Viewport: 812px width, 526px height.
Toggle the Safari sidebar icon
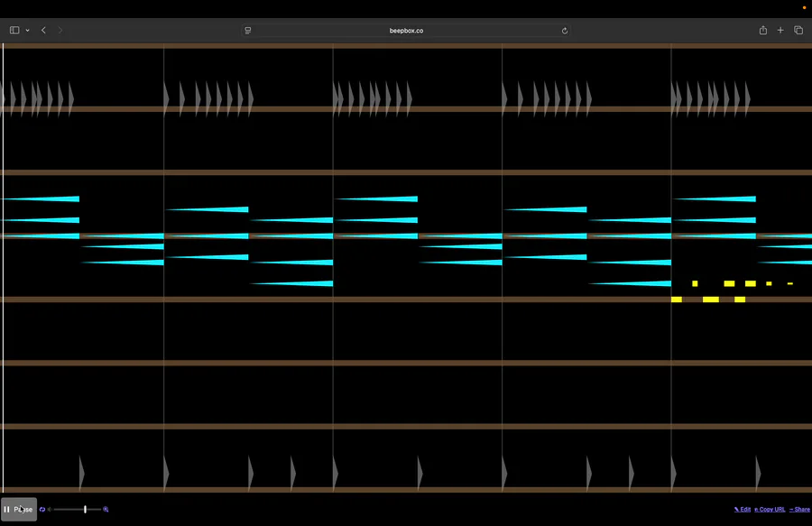[x=14, y=31]
